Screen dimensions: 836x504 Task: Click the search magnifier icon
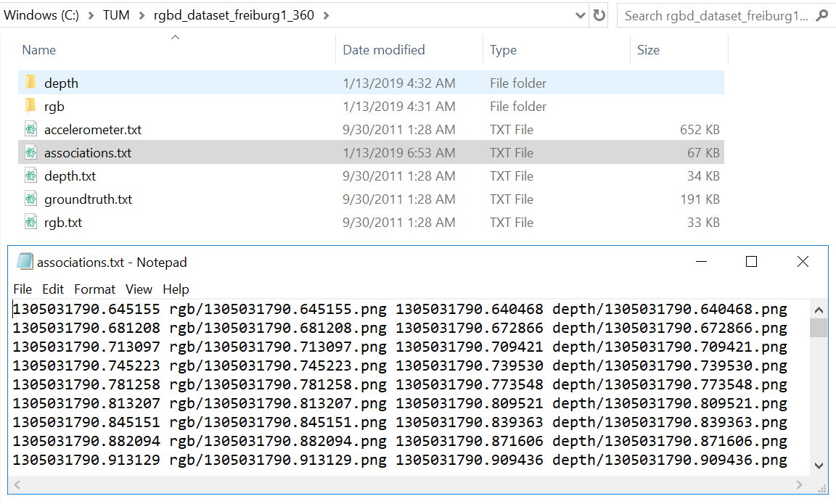[821, 15]
